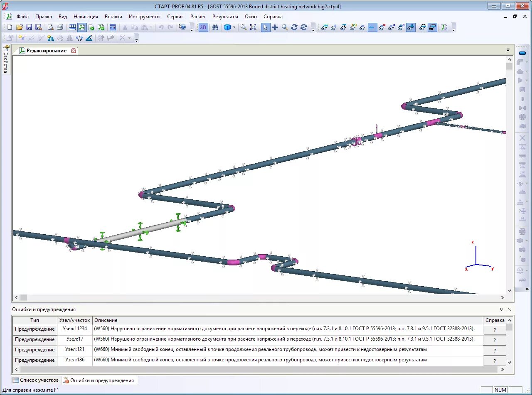The image size is (532, 395).
Task: Select the Zoom magnifier tool
Action: tap(285, 27)
